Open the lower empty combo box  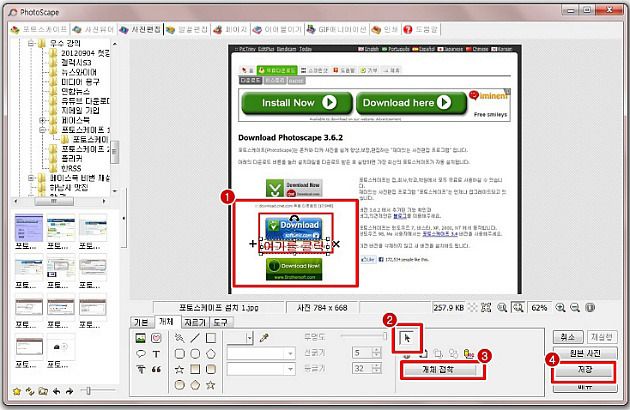point(261,369)
